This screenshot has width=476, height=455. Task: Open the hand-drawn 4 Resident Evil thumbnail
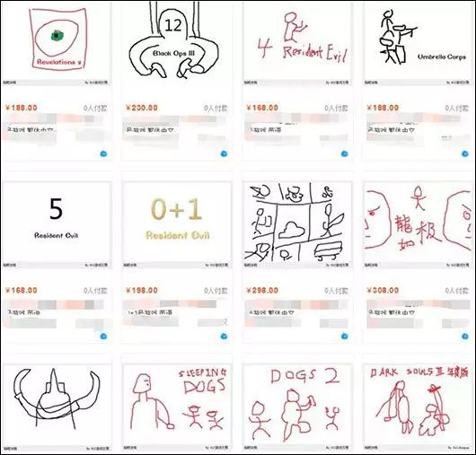297,43
